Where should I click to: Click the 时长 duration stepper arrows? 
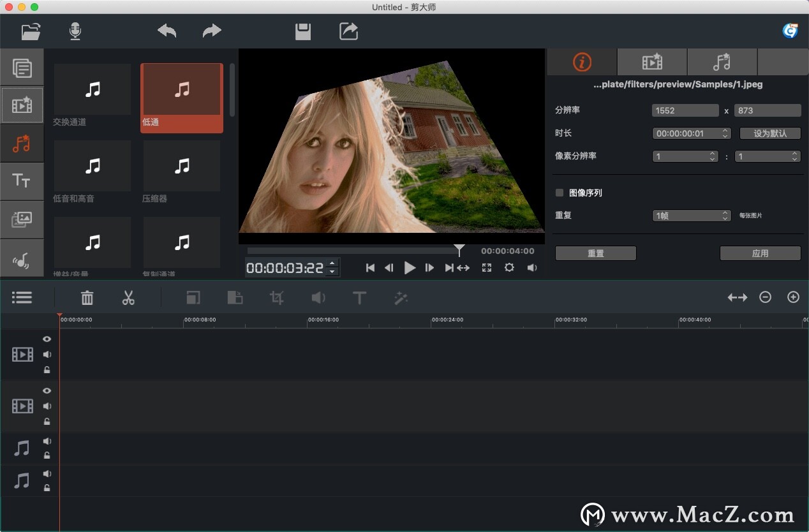pyautogui.click(x=725, y=133)
